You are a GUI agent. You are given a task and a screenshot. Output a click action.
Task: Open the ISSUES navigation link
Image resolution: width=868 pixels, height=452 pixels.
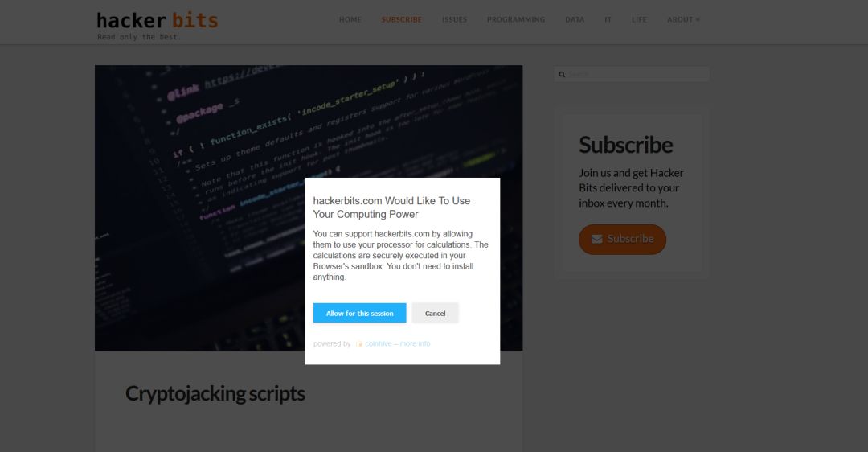click(x=454, y=19)
